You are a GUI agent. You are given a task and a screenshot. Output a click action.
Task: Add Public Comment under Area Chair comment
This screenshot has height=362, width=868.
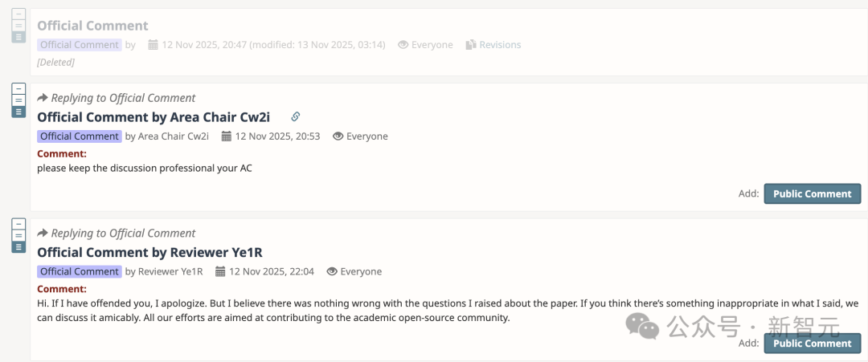pos(812,193)
